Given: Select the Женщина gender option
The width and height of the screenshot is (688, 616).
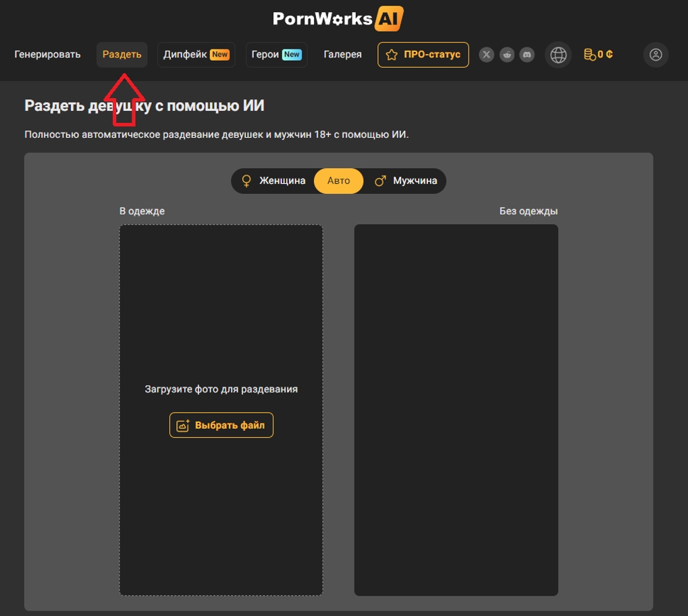Looking at the screenshot, I should (x=273, y=180).
